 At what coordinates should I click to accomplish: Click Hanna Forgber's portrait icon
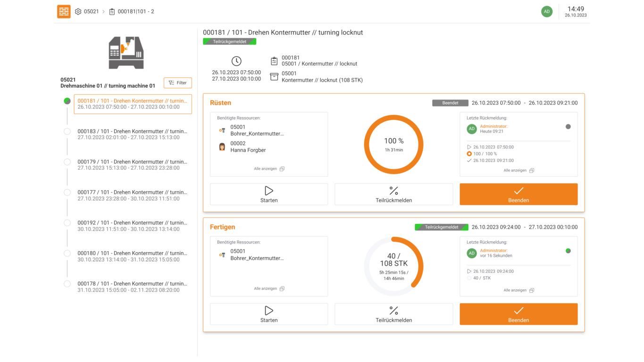(222, 147)
